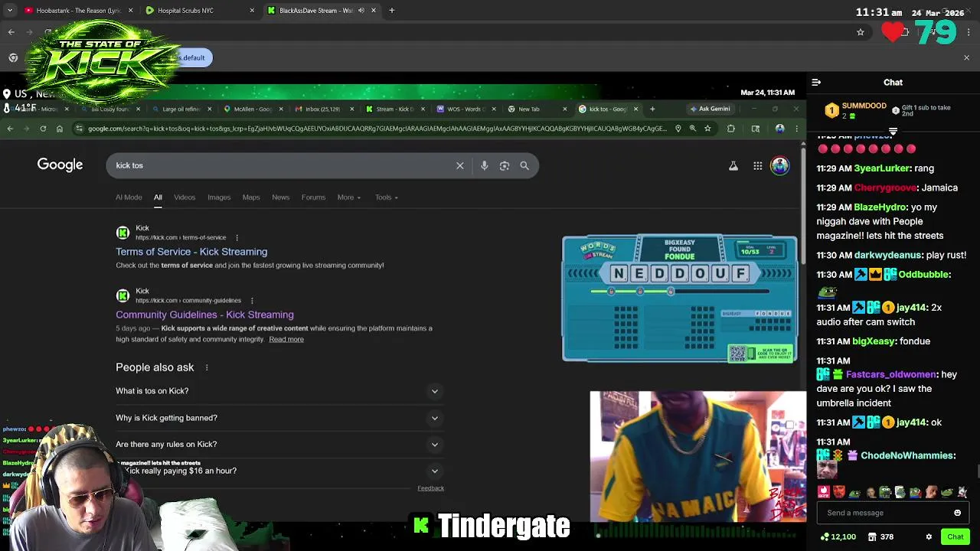980x551 pixels.
Task: Clear the Google search box text
Action: [x=460, y=165]
